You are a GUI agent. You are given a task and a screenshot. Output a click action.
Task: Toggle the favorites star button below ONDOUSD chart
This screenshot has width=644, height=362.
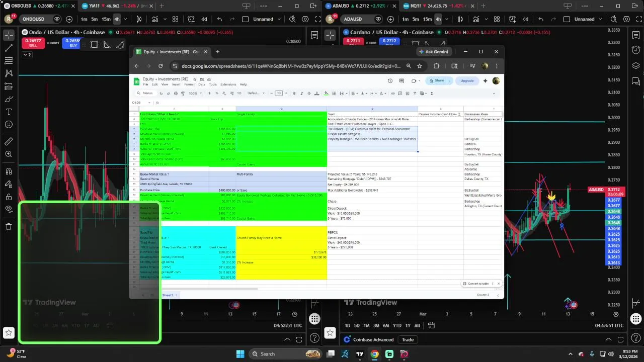click(x=9, y=332)
